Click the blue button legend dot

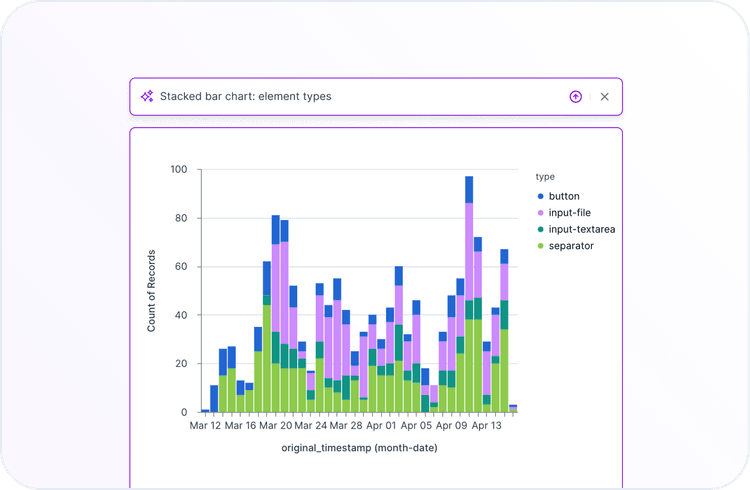click(x=540, y=196)
